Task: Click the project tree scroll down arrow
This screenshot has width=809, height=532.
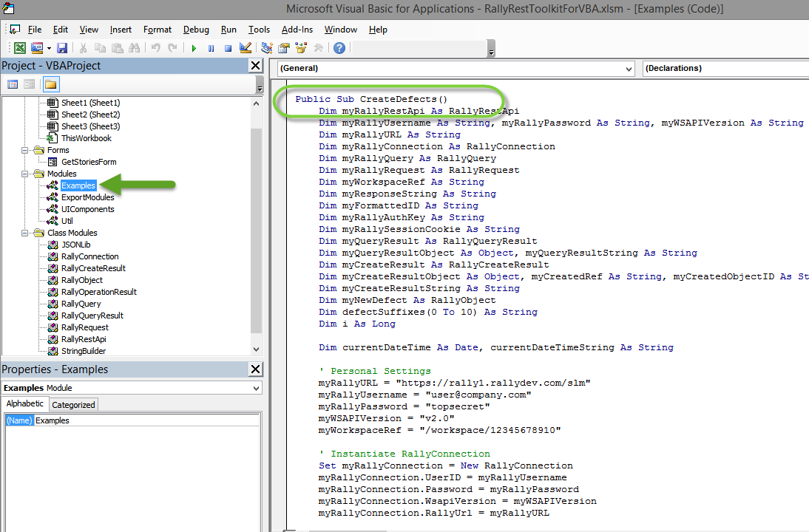Action: (x=257, y=349)
